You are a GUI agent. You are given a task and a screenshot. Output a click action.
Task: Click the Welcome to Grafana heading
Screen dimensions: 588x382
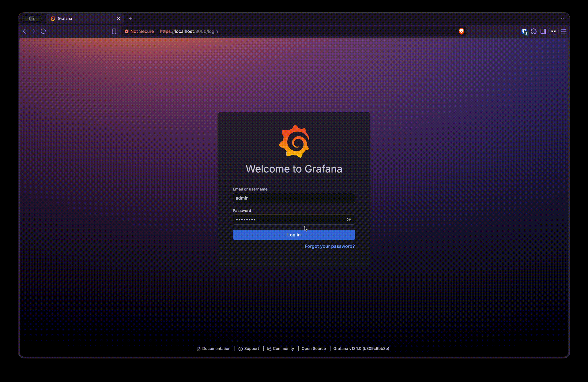[294, 169]
